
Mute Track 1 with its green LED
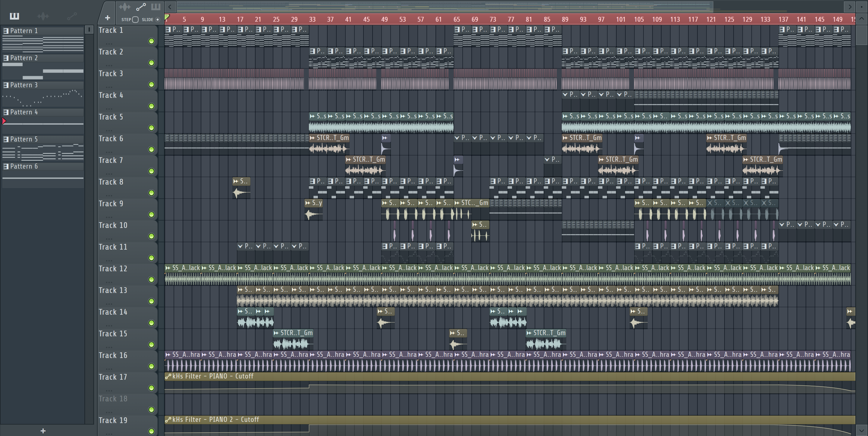click(151, 41)
